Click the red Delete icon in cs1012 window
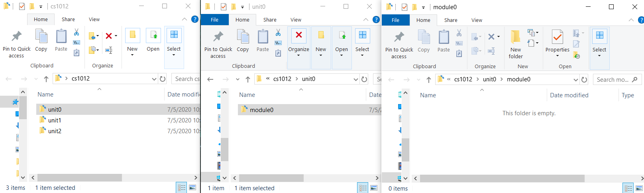The image size is (644, 193). coord(109,36)
